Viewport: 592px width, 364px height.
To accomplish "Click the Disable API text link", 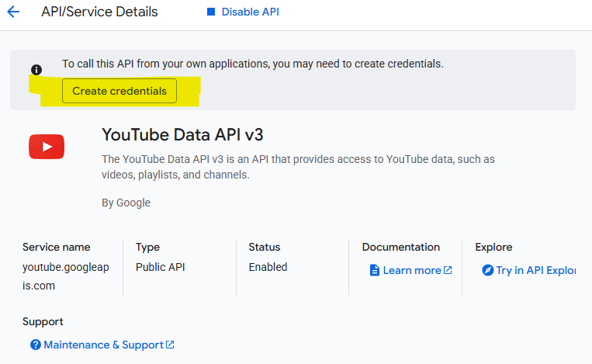I will click(x=251, y=12).
